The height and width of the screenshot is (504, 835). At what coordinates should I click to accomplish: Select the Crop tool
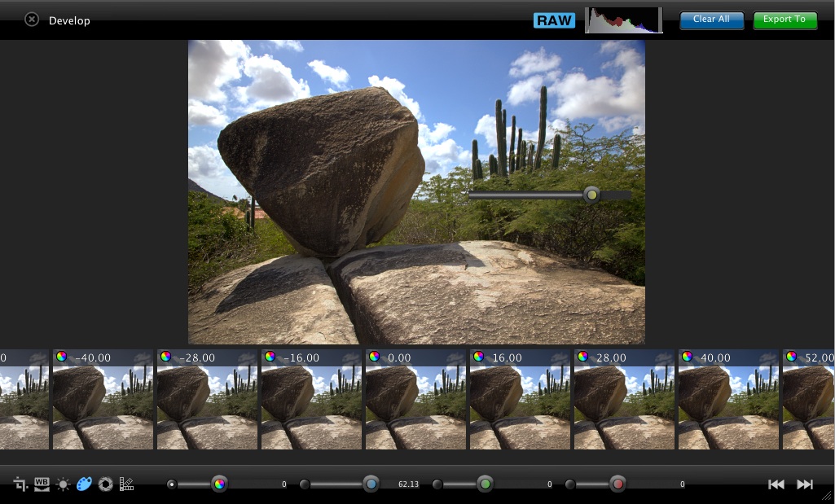[20, 484]
